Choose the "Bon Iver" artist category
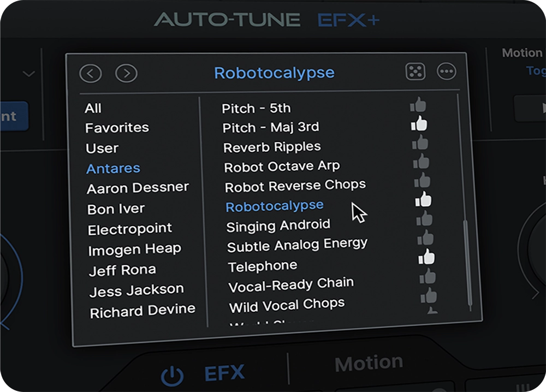This screenshot has width=546, height=392. pos(115,208)
